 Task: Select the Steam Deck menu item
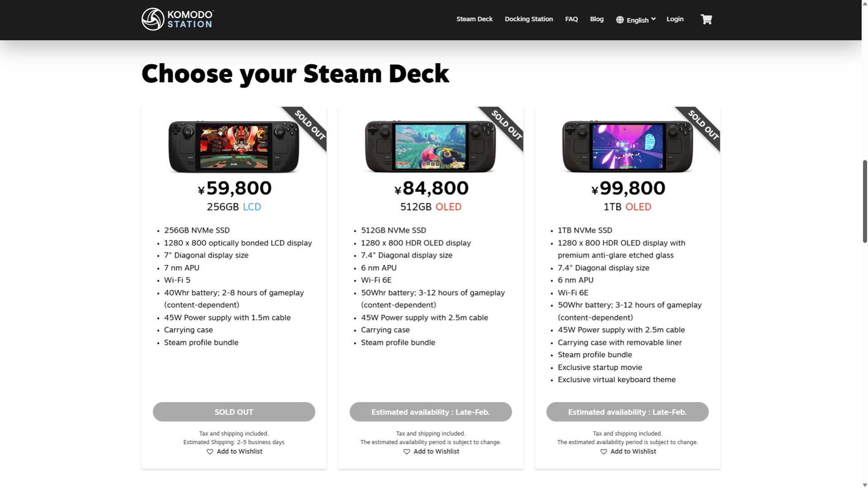tap(474, 19)
